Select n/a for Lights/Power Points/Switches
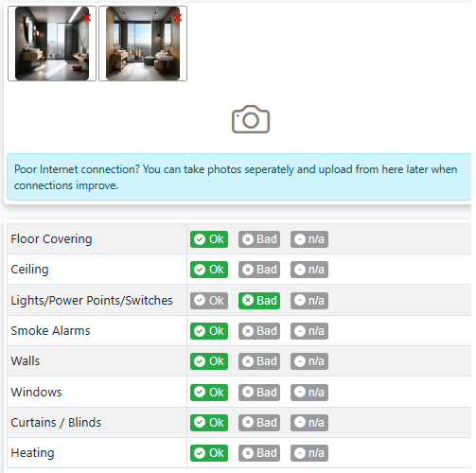 click(309, 301)
